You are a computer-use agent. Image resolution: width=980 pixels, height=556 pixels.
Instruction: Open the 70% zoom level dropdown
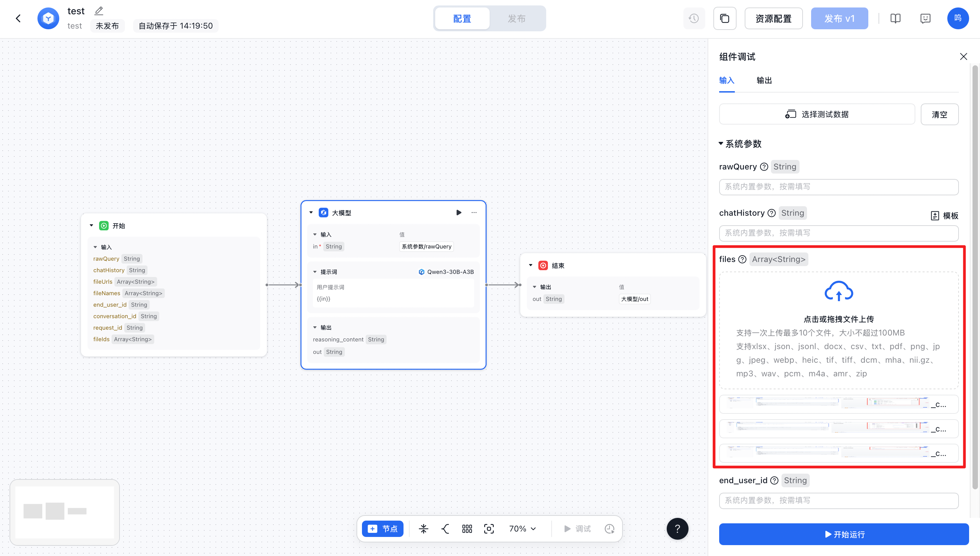pos(522,528)
